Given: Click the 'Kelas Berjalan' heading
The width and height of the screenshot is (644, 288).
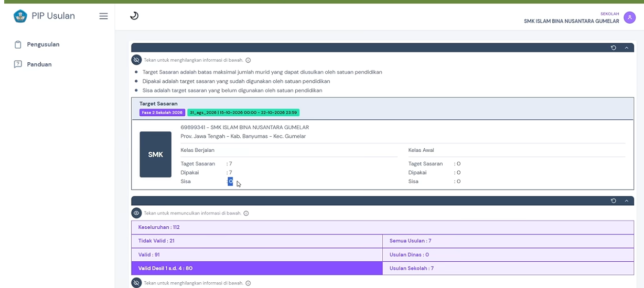Looking at the screenshot, I should (x=197, y=150).
